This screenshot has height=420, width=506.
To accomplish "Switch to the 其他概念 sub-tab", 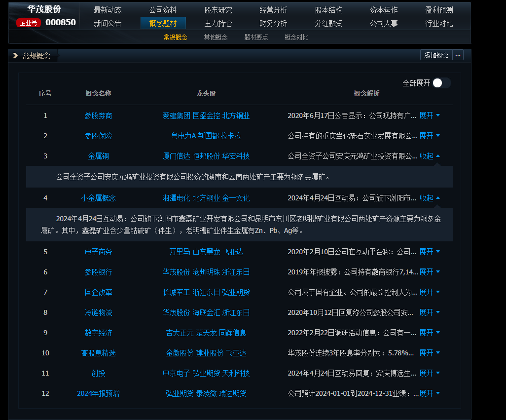I will [x=216, y=37].
